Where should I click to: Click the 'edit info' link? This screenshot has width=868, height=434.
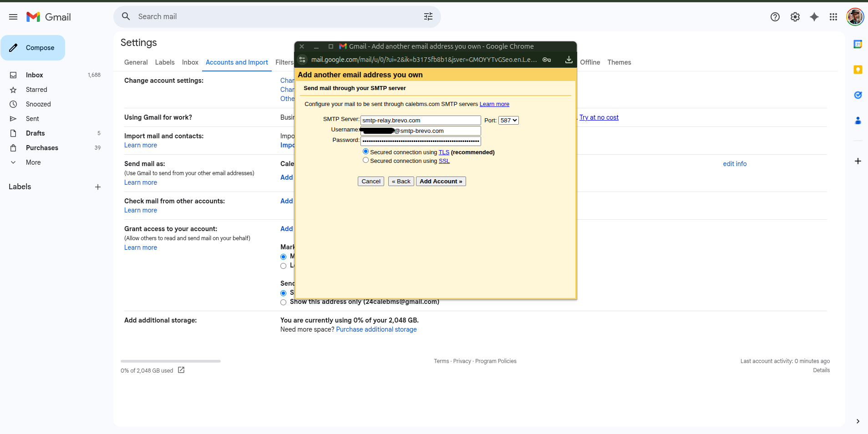(735, 164)
